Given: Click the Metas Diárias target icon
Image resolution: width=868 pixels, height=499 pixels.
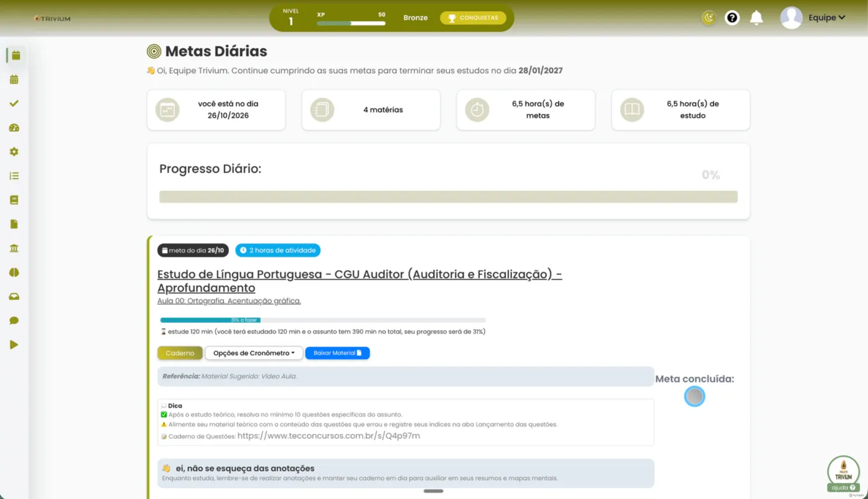Looking at the screenshot, I should pyautogui.click(x=154, y=51).
